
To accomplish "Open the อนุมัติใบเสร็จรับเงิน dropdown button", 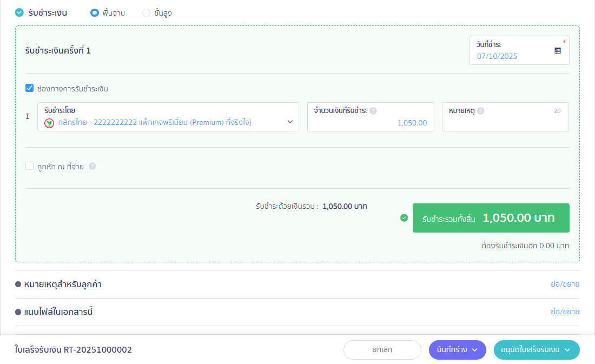I will point(536,350).
